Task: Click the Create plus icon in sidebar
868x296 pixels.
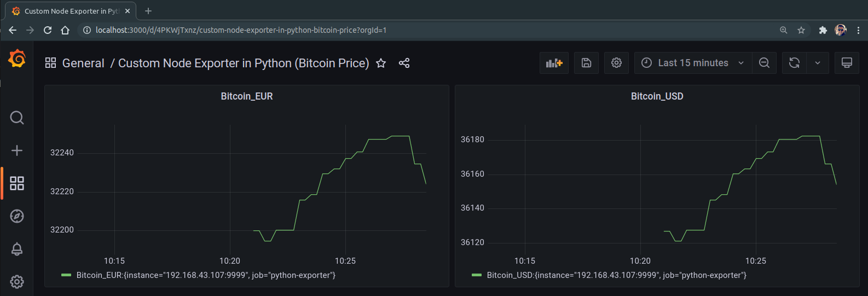Action: pos(17,150)
